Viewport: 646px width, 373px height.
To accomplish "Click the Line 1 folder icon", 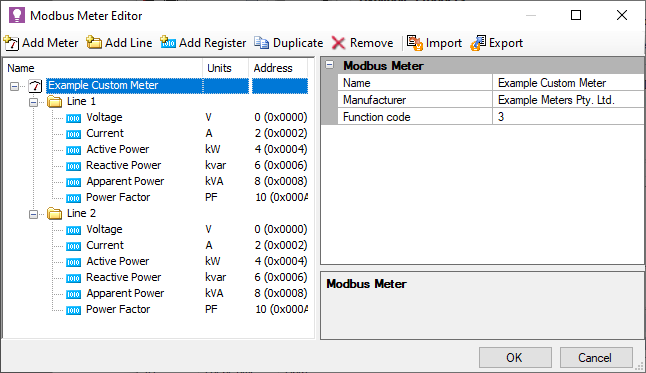I will 54,101.
